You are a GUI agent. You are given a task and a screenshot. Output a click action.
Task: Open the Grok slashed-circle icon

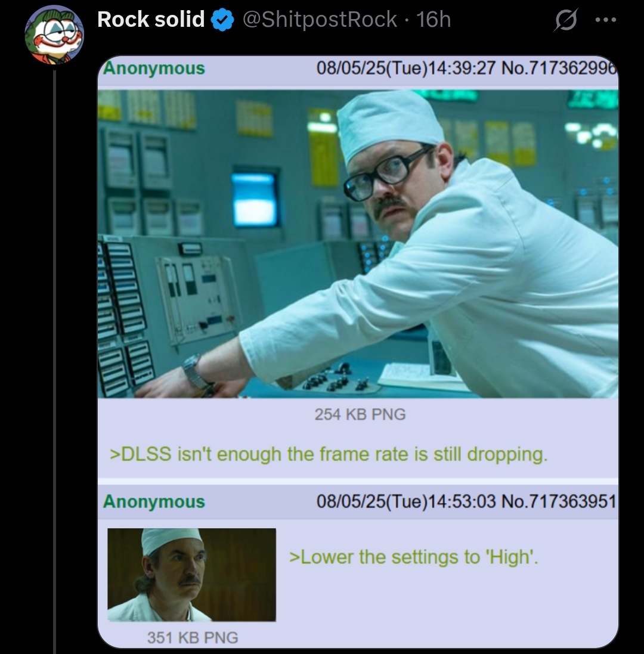click(x=565, y=20)
